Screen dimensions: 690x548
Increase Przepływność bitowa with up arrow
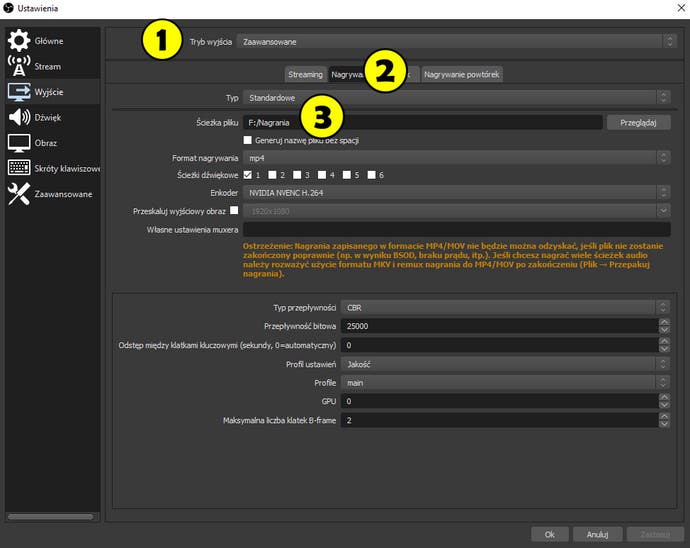click(x=664, y=322)
